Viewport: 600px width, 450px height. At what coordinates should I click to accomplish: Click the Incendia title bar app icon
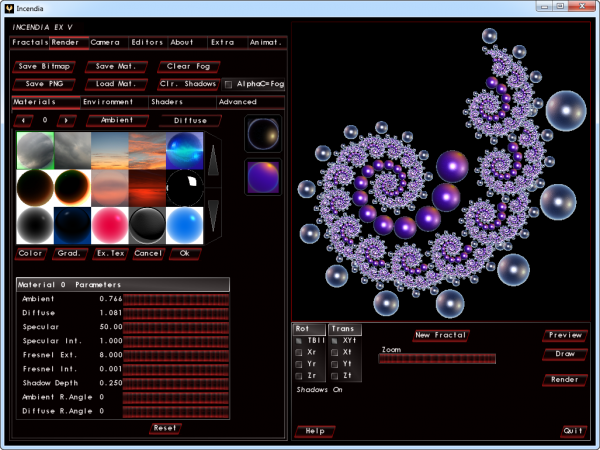pos(9,8)
